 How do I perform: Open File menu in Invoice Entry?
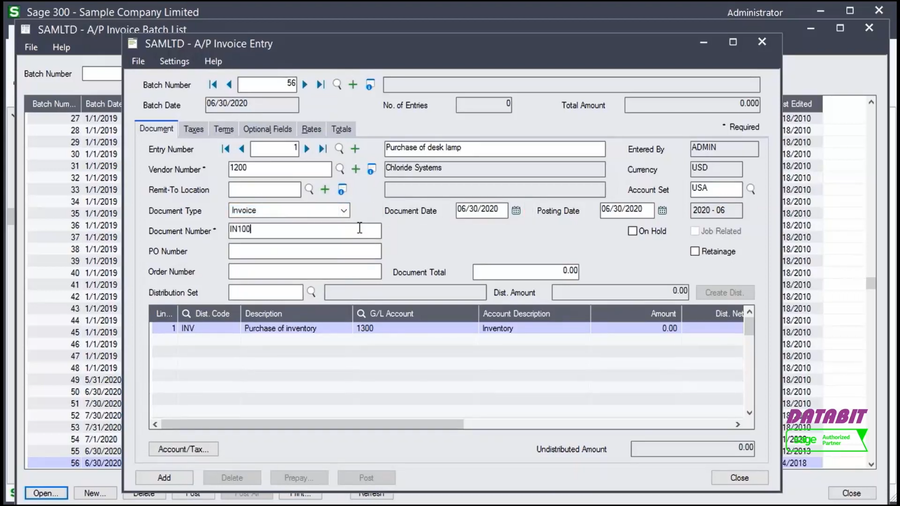pos(138,61)
